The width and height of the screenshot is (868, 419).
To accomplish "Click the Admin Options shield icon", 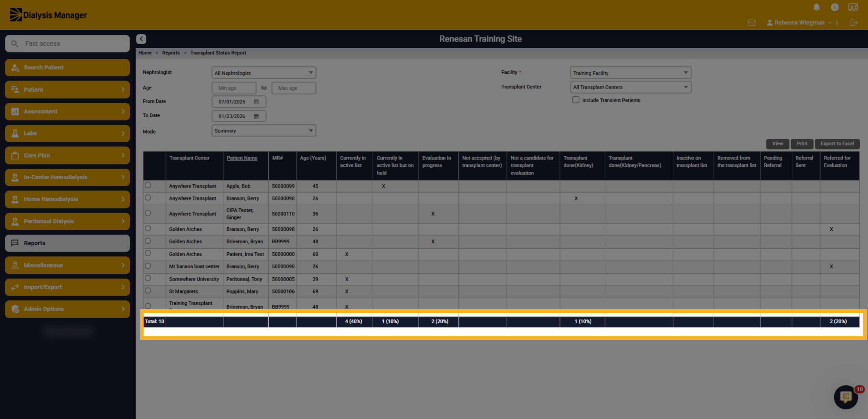I will [15, 309].
